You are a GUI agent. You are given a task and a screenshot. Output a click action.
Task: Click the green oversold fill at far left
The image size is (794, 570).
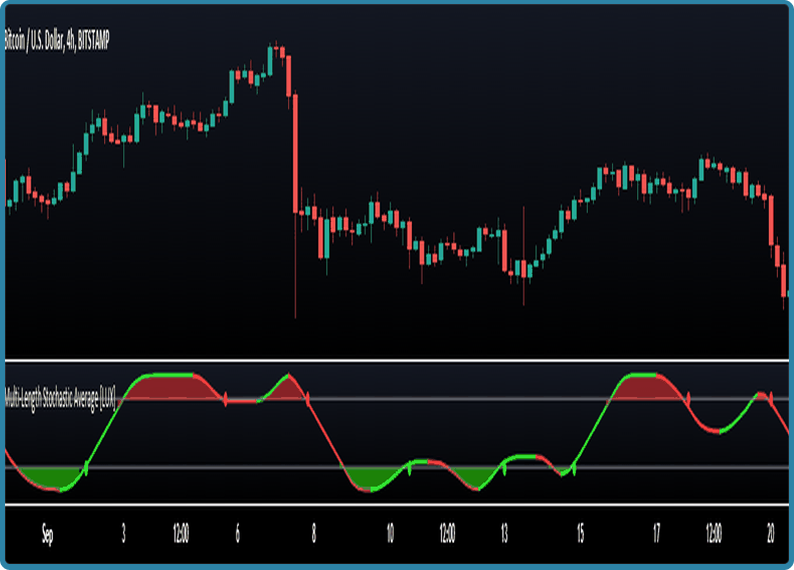point(45,477)
